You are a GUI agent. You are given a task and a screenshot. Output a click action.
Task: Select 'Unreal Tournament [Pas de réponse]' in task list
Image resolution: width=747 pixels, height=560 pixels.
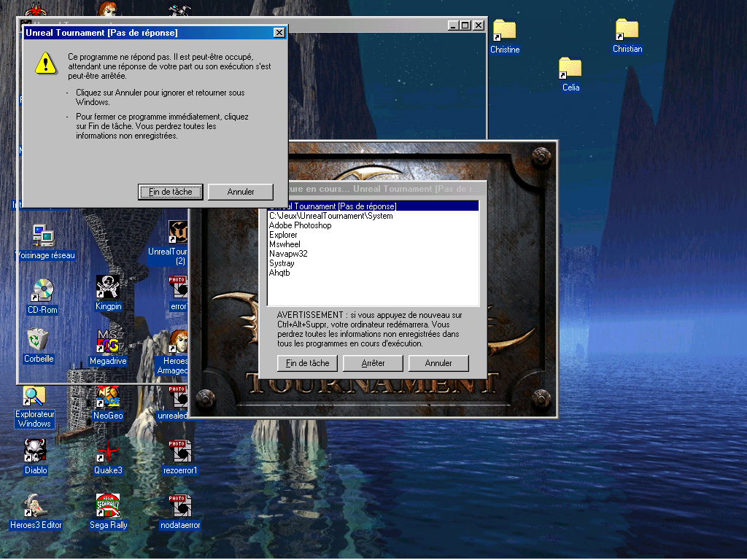point(373,206)
